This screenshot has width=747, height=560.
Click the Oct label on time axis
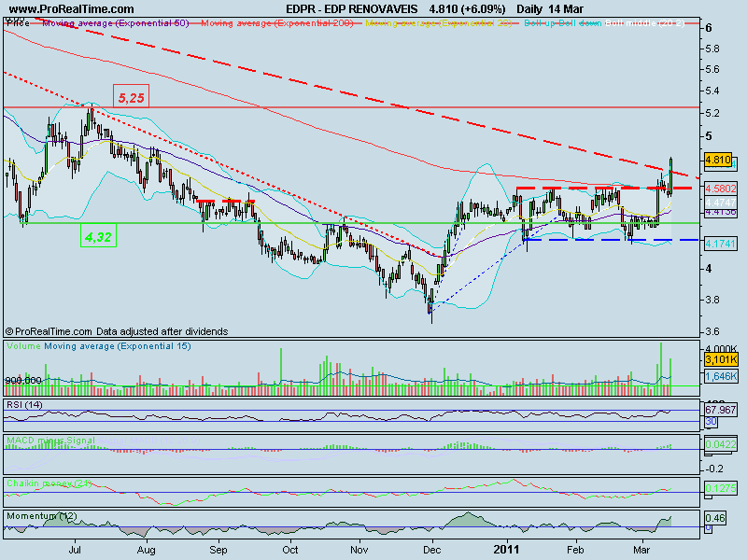tap(289, 550)
